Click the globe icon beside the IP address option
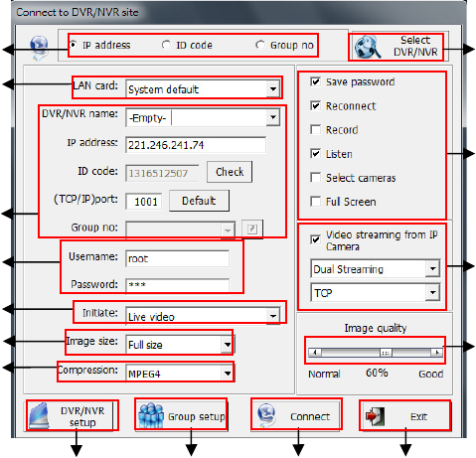 pos(39,48)
